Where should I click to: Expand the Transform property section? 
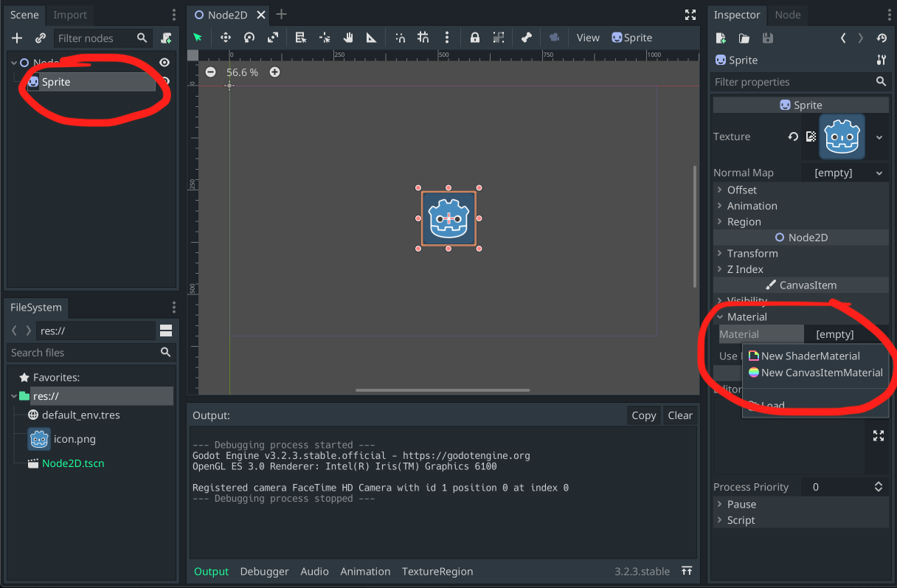[752, 253]
